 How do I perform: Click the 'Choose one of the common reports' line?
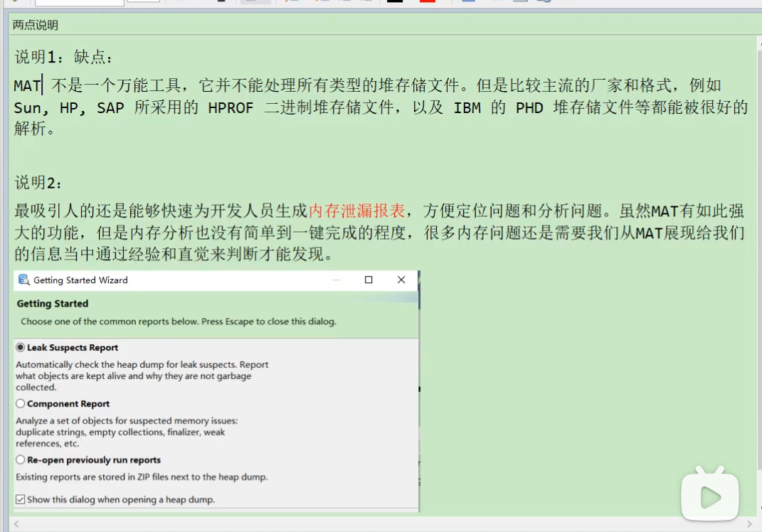pyautogui.click(x=179, y=321)
